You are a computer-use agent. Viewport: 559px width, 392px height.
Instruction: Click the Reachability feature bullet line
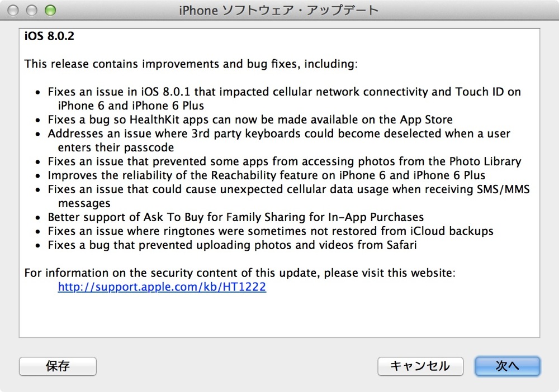pos(266,175)
